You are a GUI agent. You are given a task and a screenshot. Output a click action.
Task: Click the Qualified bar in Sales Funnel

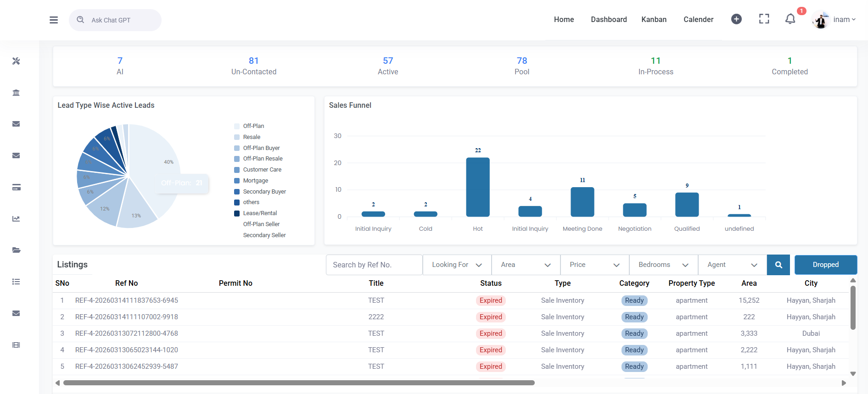pyautogui.click(x=687, y=205)
